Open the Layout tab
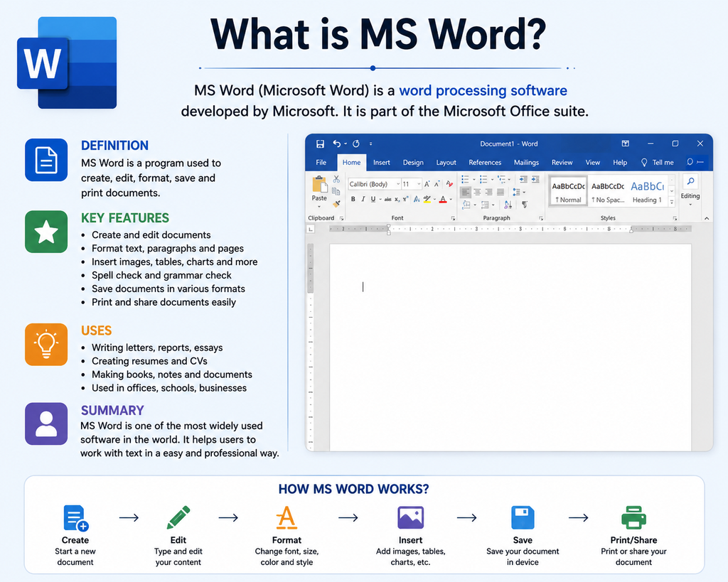This screenshot has height=582, width=728. [446, 163]
